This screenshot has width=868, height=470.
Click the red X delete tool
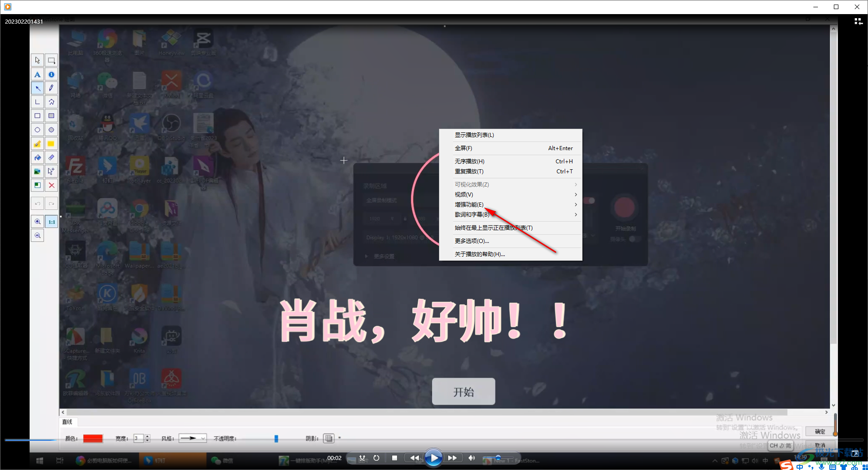(x=51, y=185)
